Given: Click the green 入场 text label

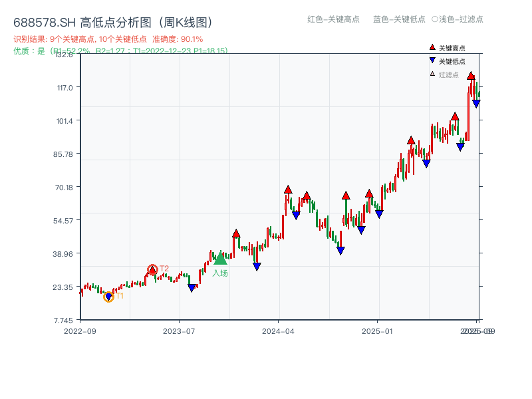Looking at the screenshot, I should pyautogui.click(x=220, y=273).
